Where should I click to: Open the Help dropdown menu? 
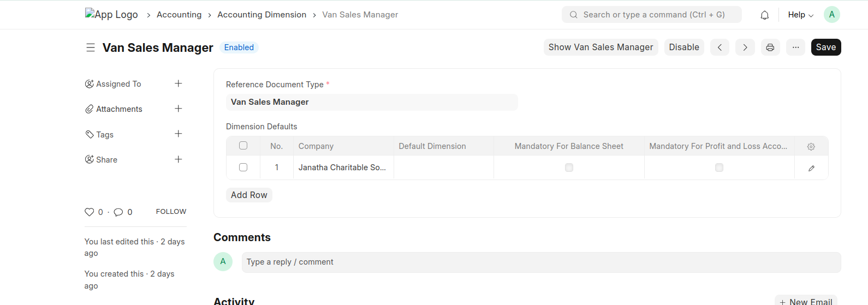pos(800,15)
